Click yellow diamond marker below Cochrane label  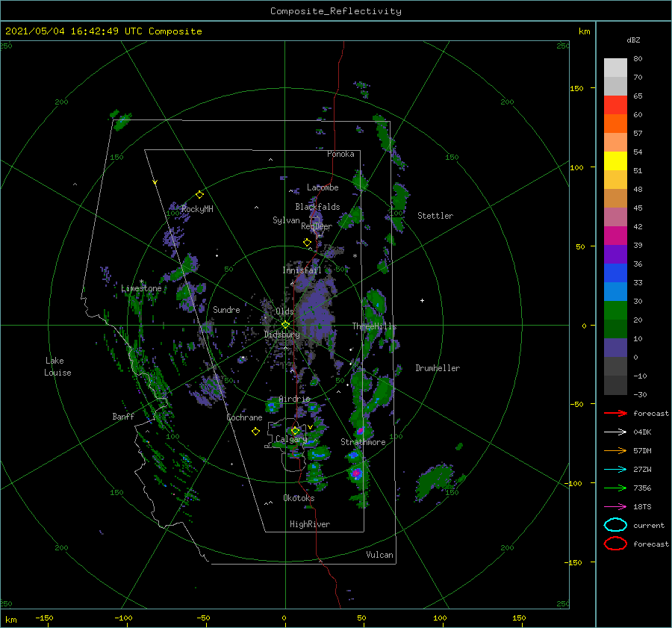click(x=255, y=432)
